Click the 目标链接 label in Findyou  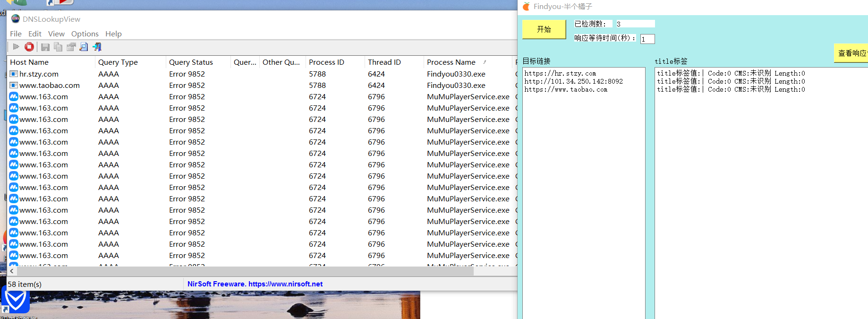pyautogui.click(x=536, y=61)
